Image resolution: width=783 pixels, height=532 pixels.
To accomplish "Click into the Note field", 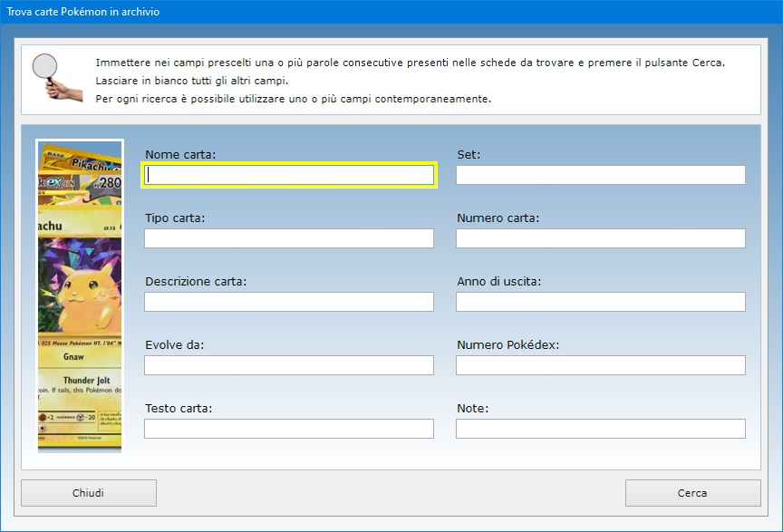I will click(600, 429).
